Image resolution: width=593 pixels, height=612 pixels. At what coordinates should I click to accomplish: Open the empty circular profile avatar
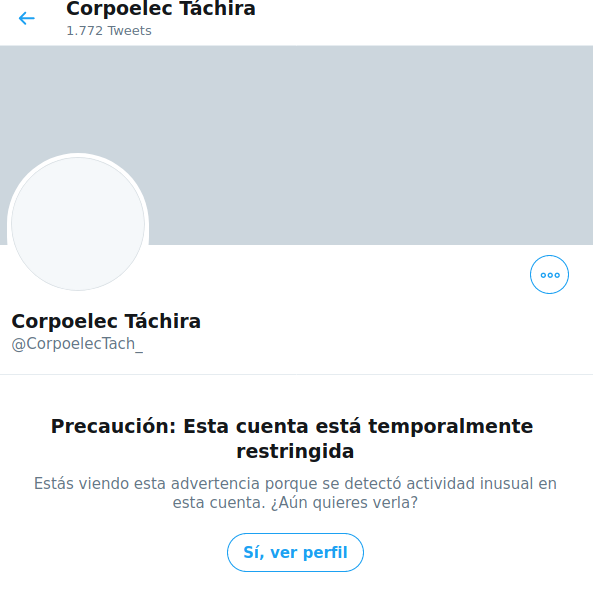click(78, 224)
